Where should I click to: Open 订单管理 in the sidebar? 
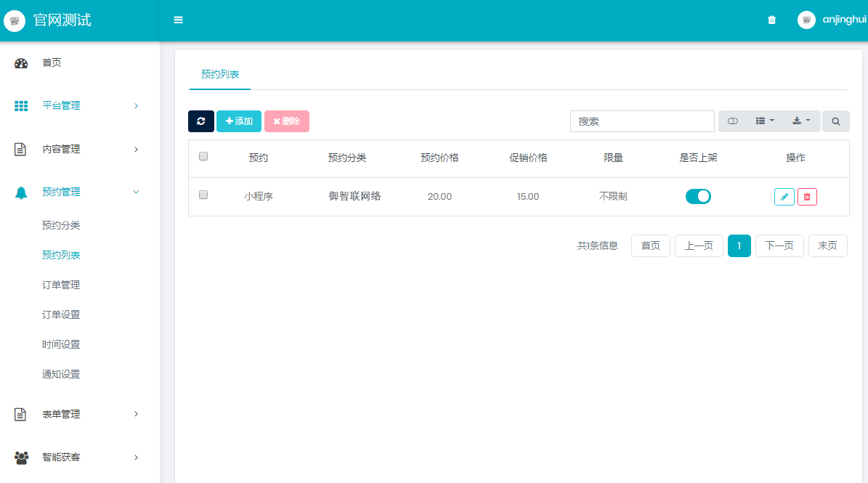[61, 285]
